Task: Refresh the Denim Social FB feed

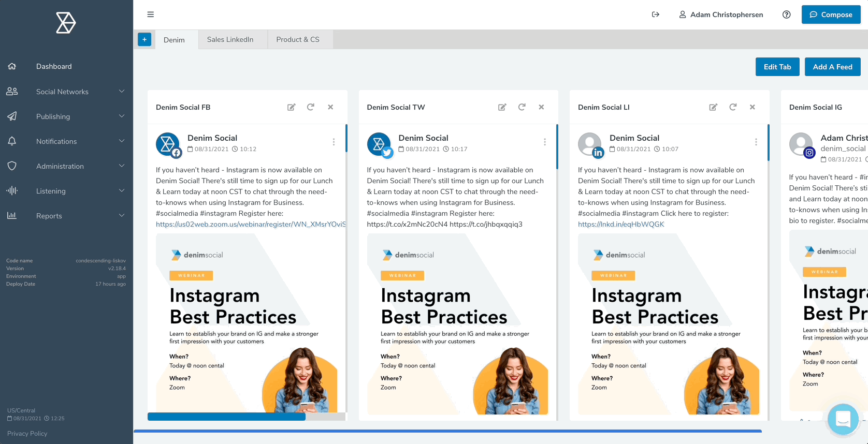Action: 311,107
